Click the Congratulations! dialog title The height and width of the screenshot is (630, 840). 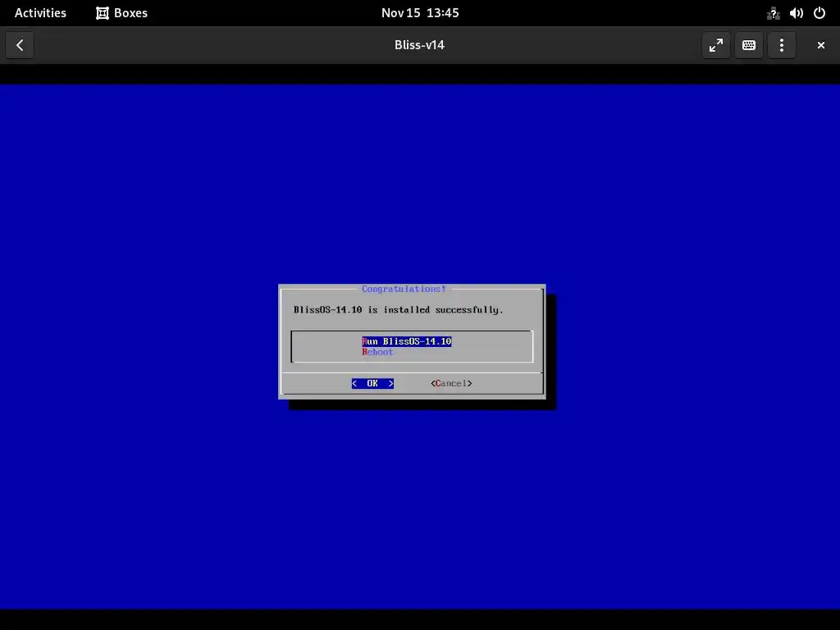pos(404,289)
